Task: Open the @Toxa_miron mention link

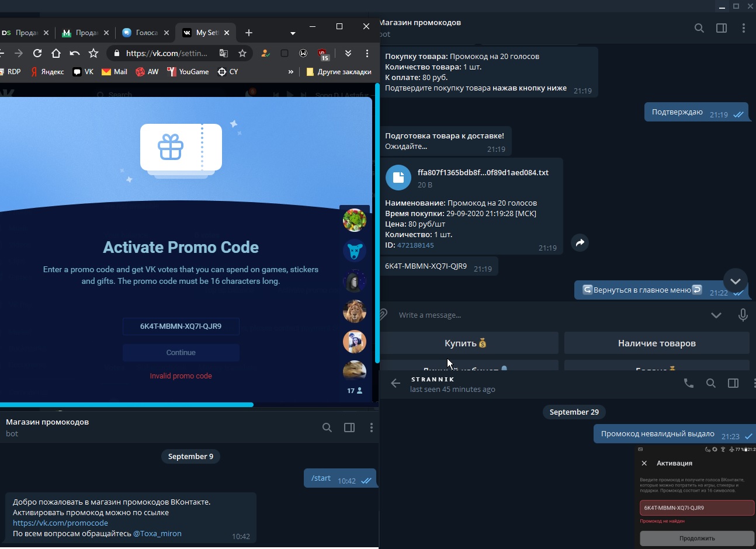Action: click(x=157, y=534)
